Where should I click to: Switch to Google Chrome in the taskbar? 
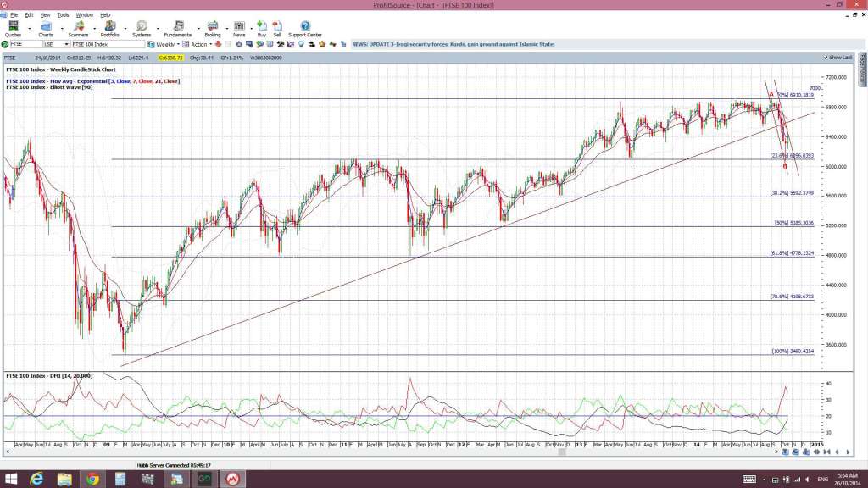(92, 479)
